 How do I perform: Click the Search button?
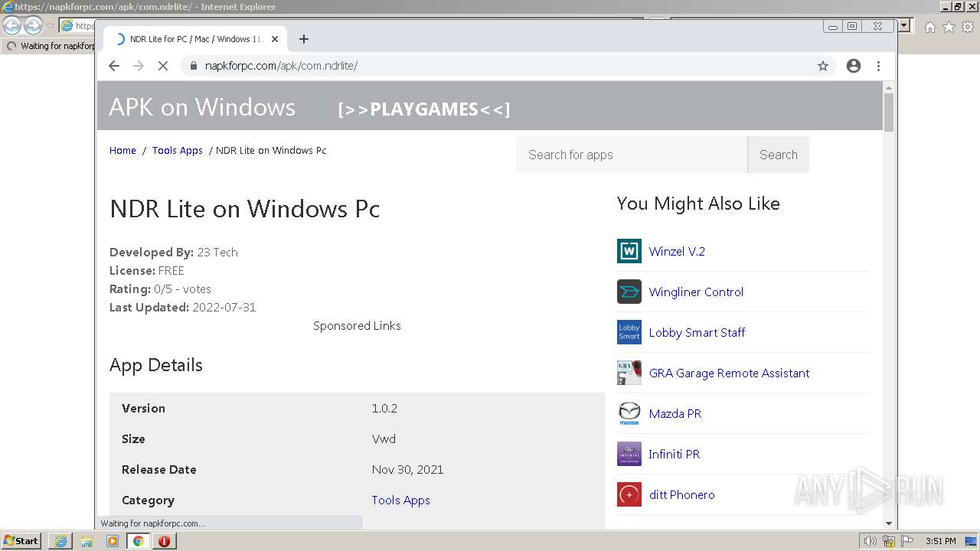pyautogui.click(x=778, y=155)
